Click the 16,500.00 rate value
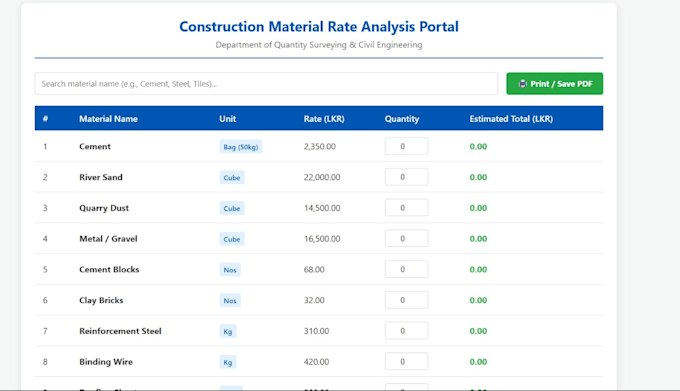This screenshot has width=680, height=391. [322, 239]
